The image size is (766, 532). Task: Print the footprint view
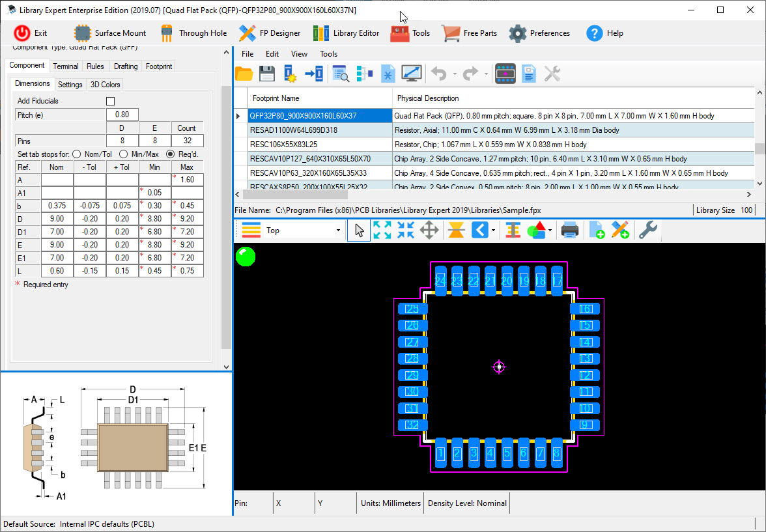569,230
